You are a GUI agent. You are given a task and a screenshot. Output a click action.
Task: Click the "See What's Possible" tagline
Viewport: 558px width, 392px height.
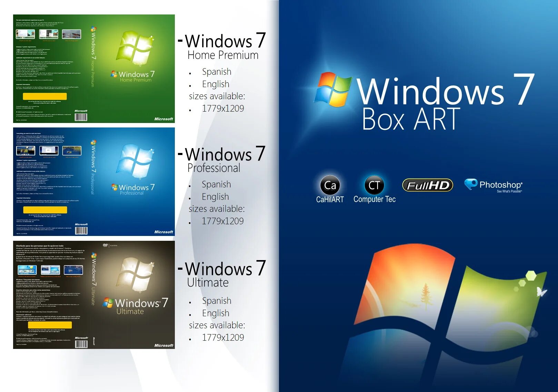coord(509,192)
